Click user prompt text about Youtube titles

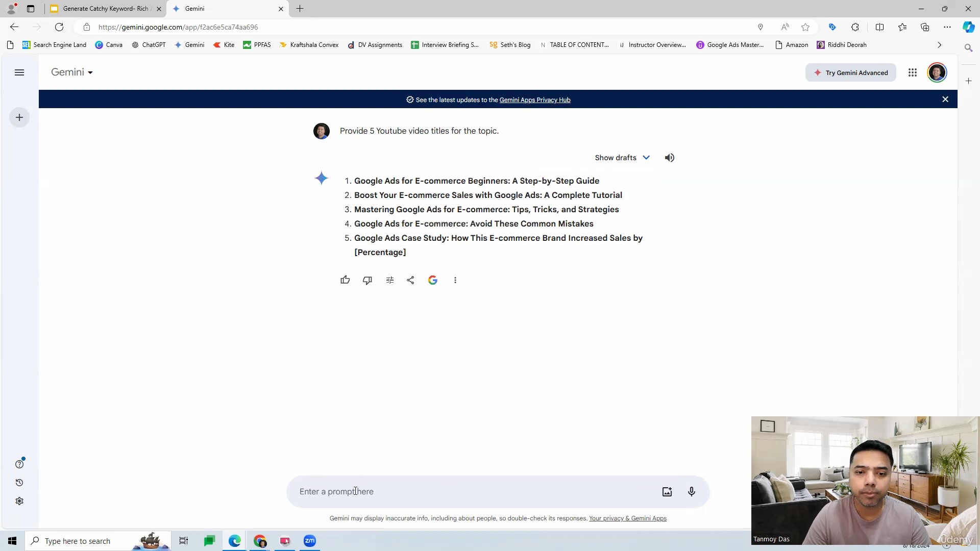click(x=419, y=131)
